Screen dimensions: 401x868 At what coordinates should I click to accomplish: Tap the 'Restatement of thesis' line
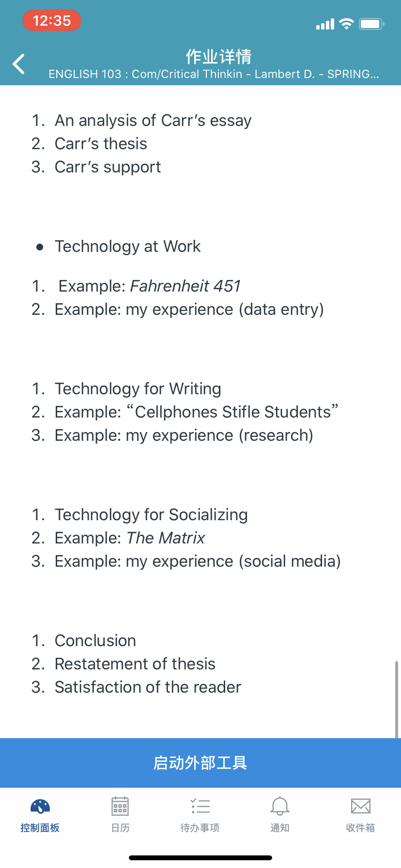[135, 664]
